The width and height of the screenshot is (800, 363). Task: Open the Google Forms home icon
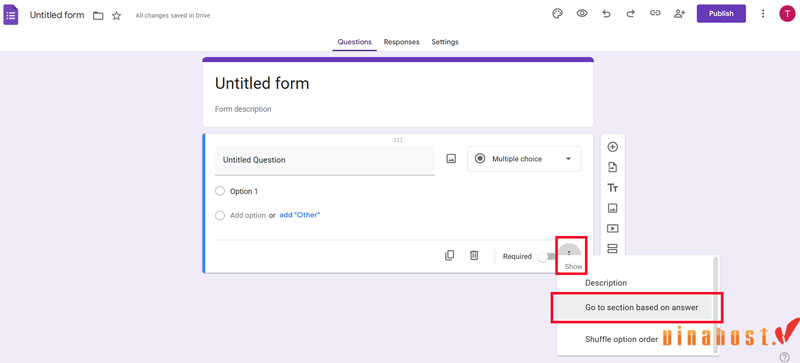pyautogui.click(x=11, y=15)
